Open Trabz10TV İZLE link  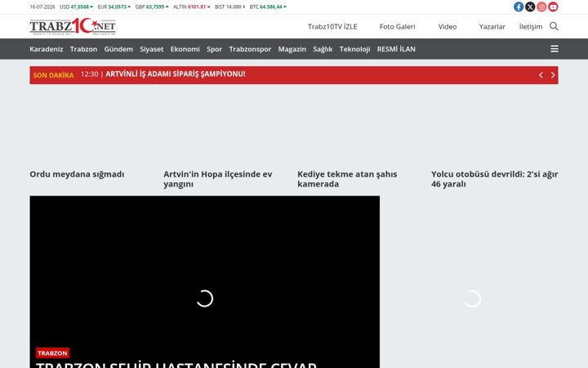coord(332,27)
